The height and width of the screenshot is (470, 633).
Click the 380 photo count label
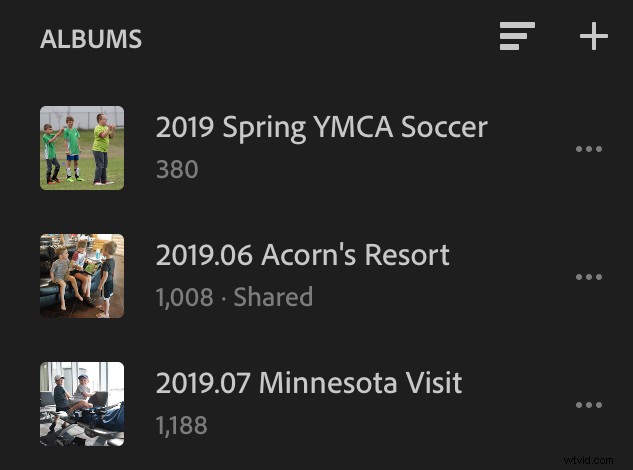click(x=177, y=170)
